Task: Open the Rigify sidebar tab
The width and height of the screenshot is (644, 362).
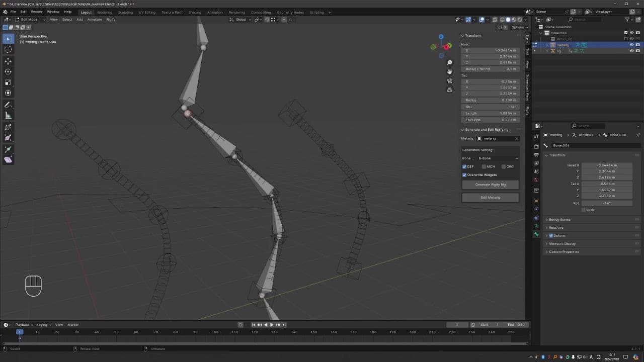Action: [527, 111]
